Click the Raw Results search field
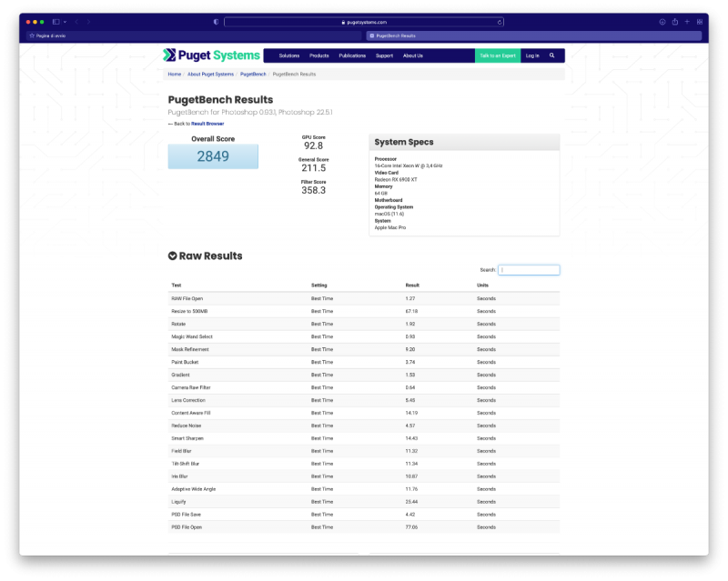This screenshot has width=728, height=581. [x=529, y=270]
